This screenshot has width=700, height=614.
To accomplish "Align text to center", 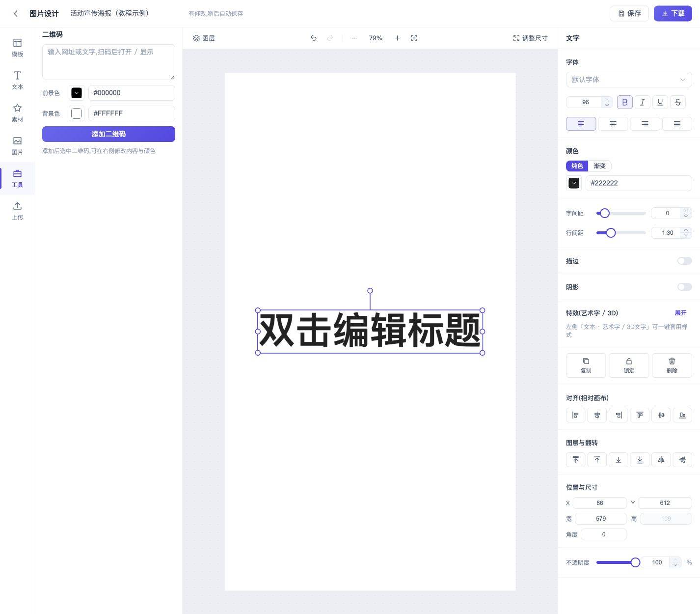I will (613, 124).
